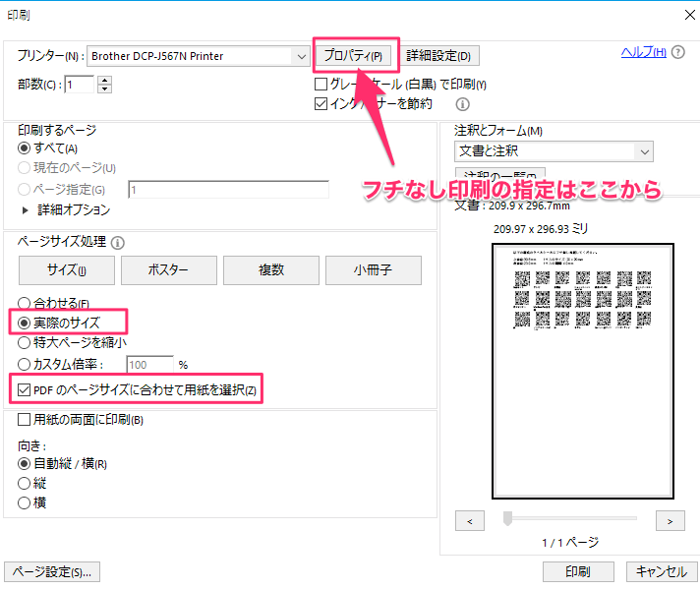This screenshot has width=700, height=590.
Task: Increase copies with the up arrow
Action: click(x=104, y=80)
